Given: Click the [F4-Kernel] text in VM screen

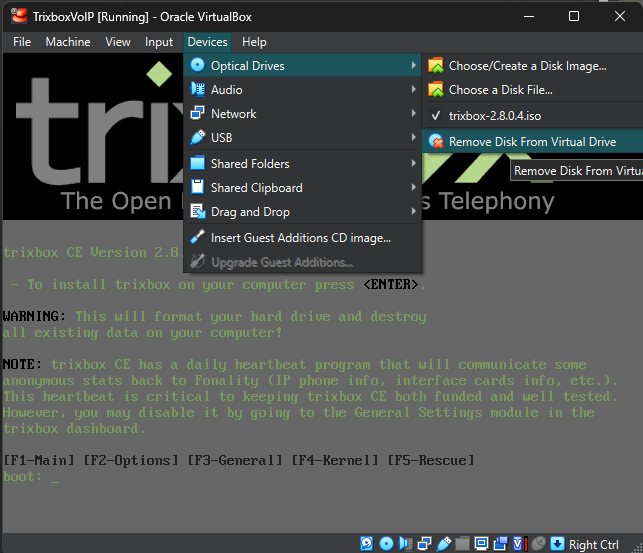Looking at the screenshot, I should point(335,460).
